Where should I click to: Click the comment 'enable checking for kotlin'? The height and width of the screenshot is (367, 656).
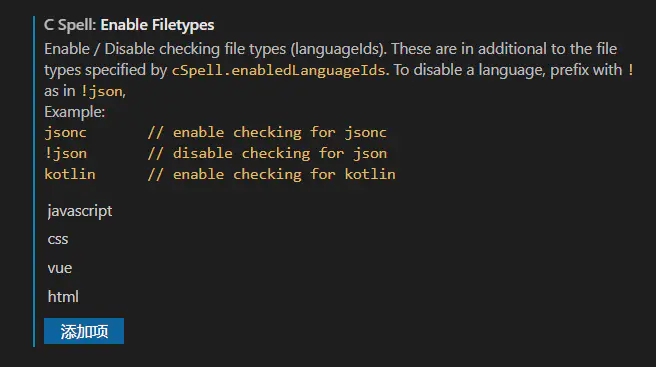pyautogui.click(x=272, y=174)
